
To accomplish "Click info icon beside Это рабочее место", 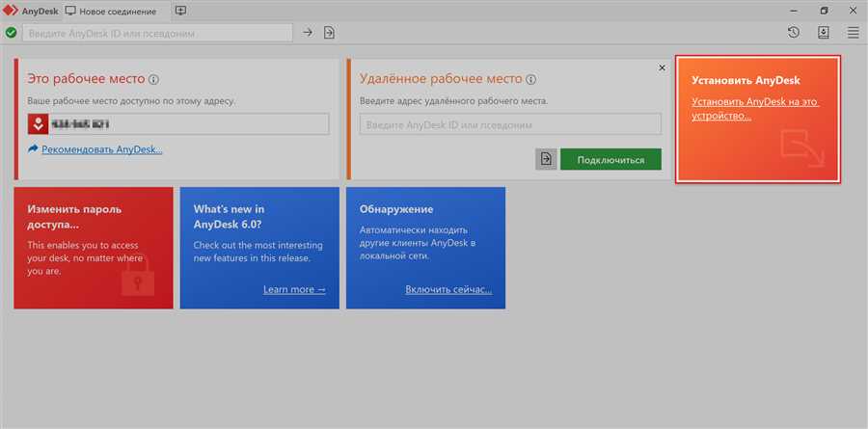I will [154, 79].
